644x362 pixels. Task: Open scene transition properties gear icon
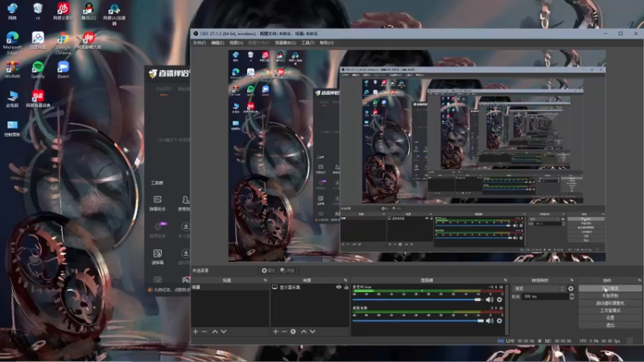coord(571,289)
